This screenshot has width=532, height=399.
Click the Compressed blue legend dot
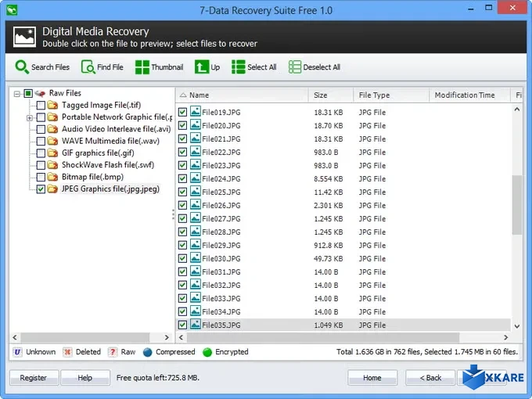click(148, 352)
